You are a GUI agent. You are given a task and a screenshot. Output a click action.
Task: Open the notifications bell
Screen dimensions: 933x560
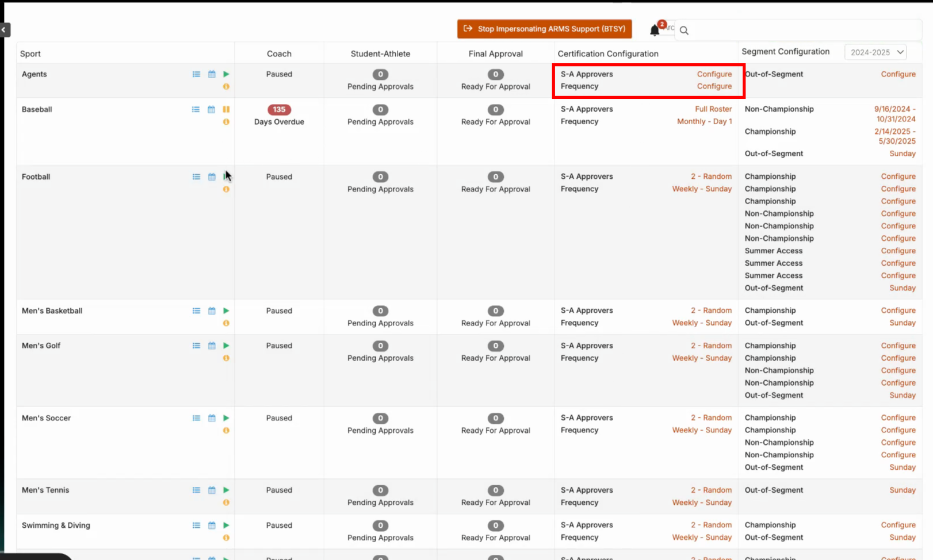pos(655,30)
